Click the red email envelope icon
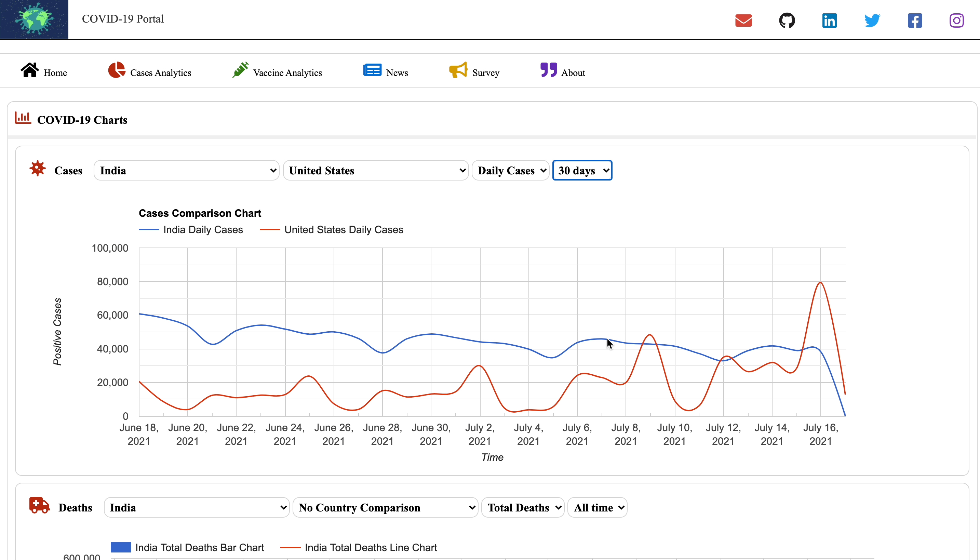The height and width of the screenshot is (560, 980). pos(743,21)
